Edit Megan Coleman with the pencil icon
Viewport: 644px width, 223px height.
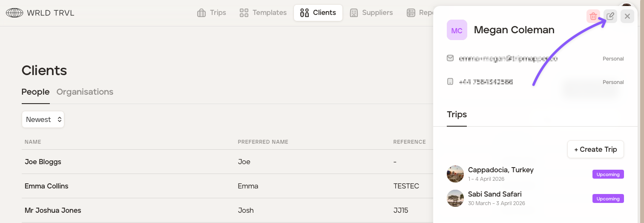(x=610, y=17)
